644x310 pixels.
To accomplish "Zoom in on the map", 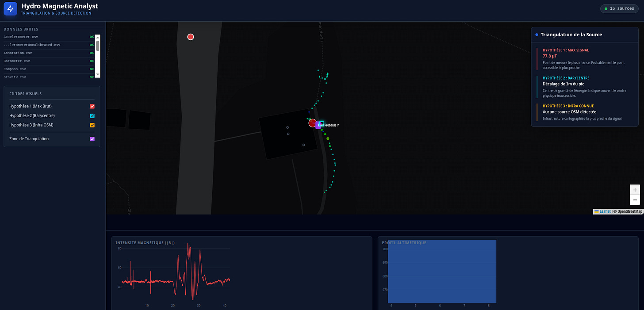I will point(635,190).
